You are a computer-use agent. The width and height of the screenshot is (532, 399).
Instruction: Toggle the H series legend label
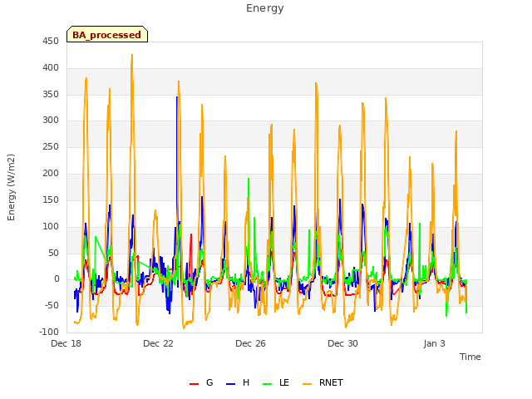(246, 382)
